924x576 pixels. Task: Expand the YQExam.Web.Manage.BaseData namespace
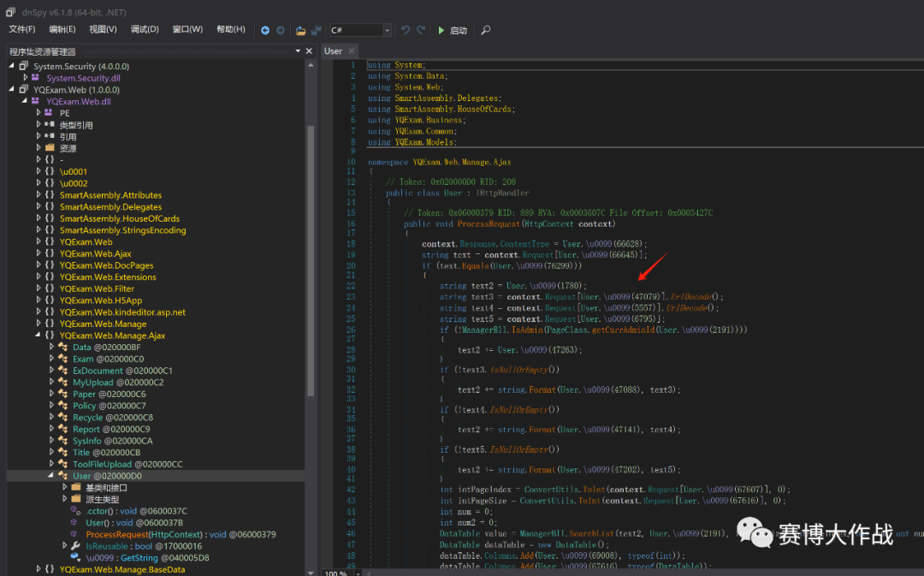pyautogui.click(x=38, y=569)
